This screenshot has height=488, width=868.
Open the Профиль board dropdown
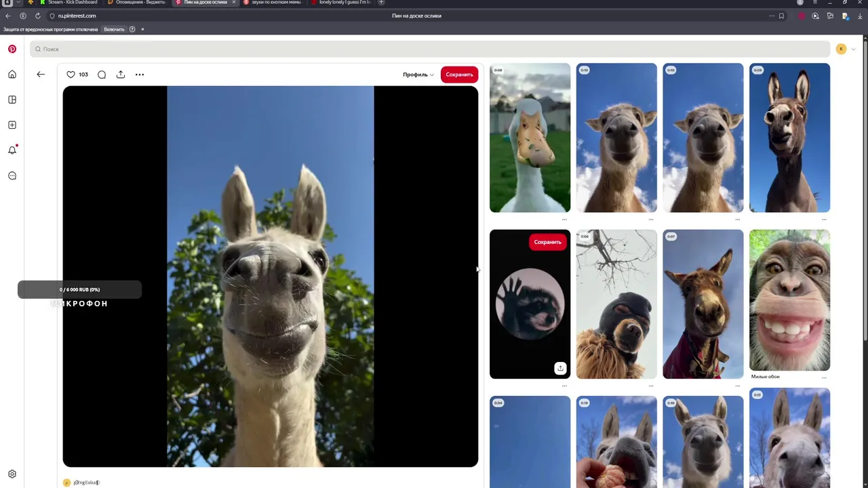tap(418, 75)
